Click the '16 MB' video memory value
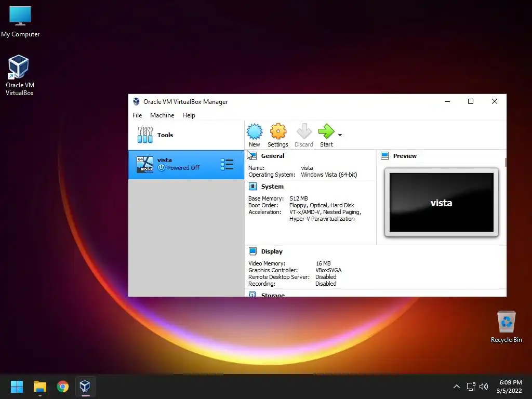Screen dimensions: 532x399 (x=323, y=263)
